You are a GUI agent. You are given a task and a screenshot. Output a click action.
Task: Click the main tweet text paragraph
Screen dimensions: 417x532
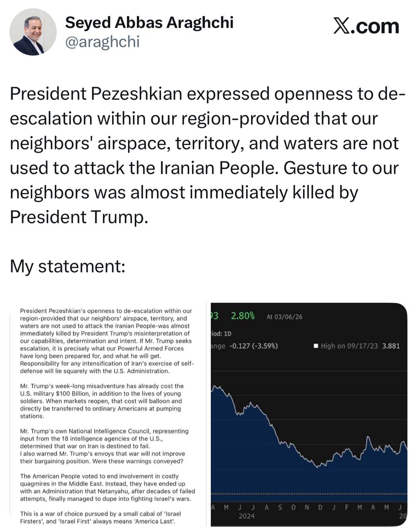click(204, 155)
